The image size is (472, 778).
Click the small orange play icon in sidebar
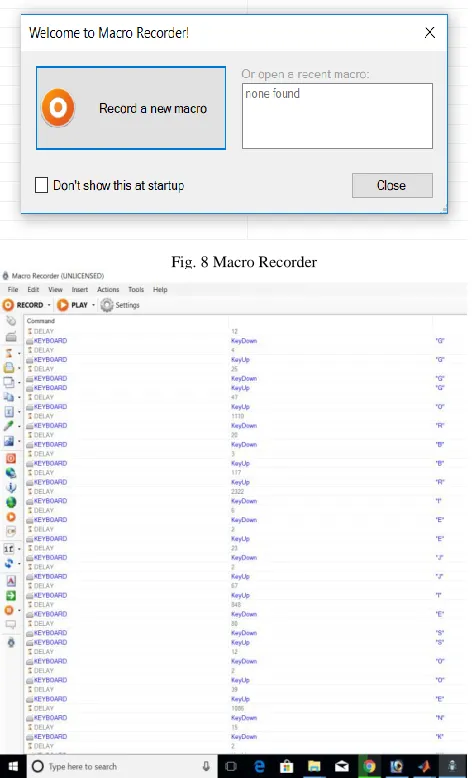(10, 517)
